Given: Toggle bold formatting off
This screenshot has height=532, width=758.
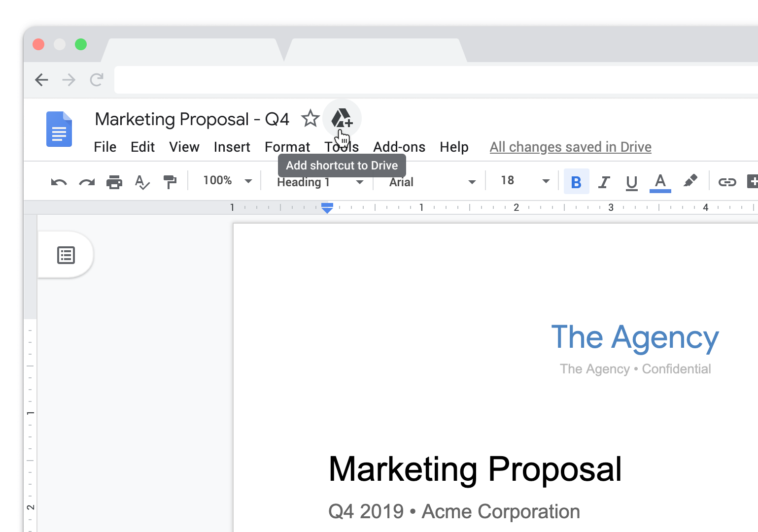Looking at the screenshot, I should pyautogui.click(x=576, y=181).
